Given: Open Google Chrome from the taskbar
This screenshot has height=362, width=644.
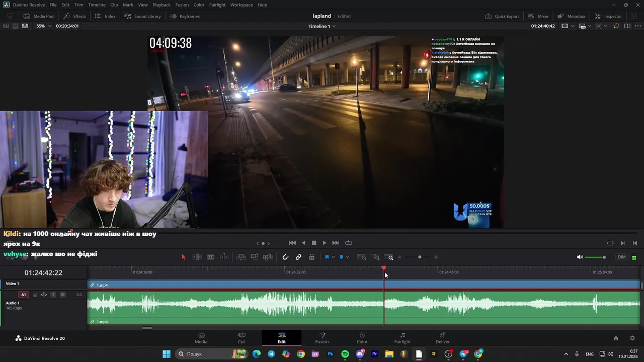Looking at the screenshot, I should tap(301, 354).
